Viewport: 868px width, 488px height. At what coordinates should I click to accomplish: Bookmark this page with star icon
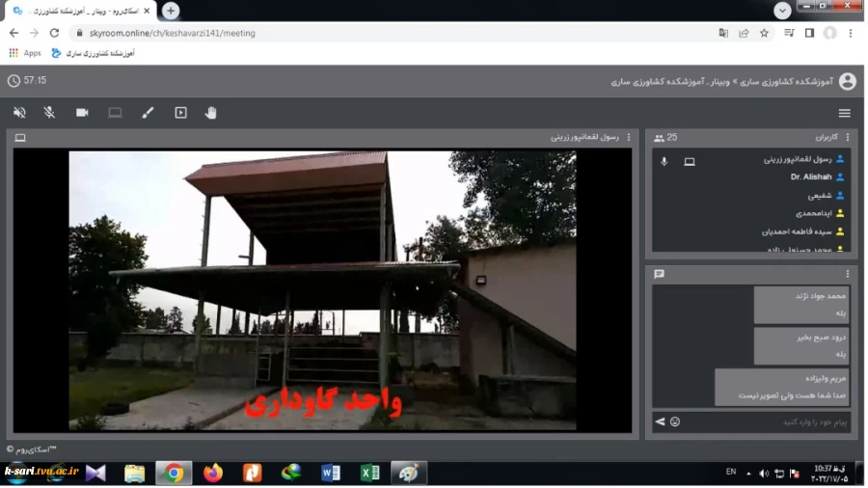764,33
